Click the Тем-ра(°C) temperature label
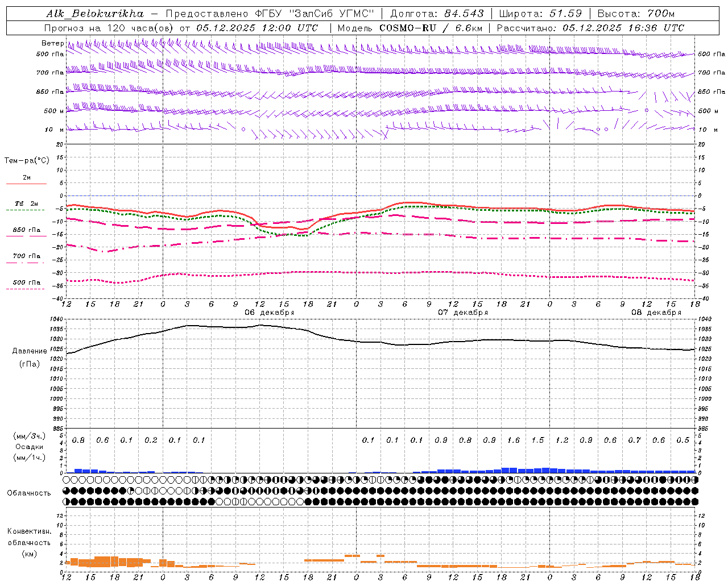 click(27, 161)
